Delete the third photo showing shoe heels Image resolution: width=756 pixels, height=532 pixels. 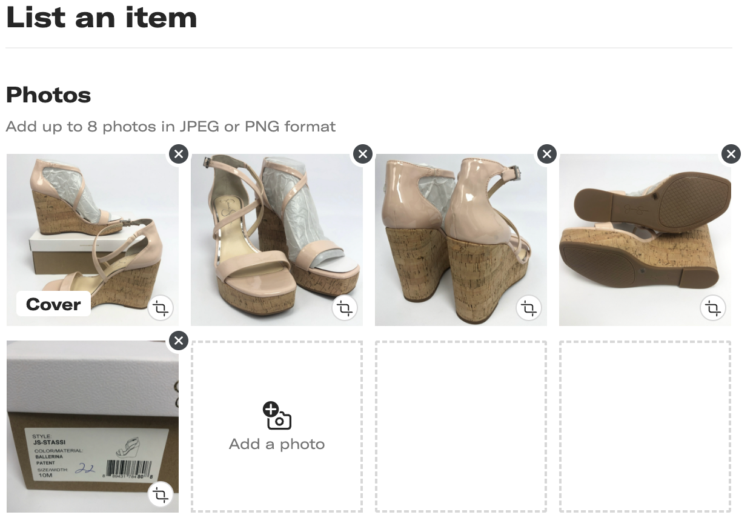(x=546, y=154)
